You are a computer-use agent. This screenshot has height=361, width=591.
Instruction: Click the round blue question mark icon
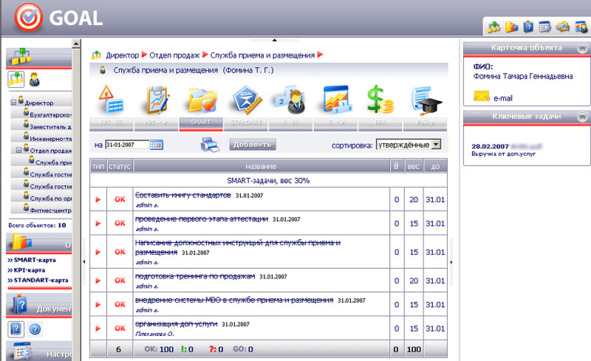(35, 329)
